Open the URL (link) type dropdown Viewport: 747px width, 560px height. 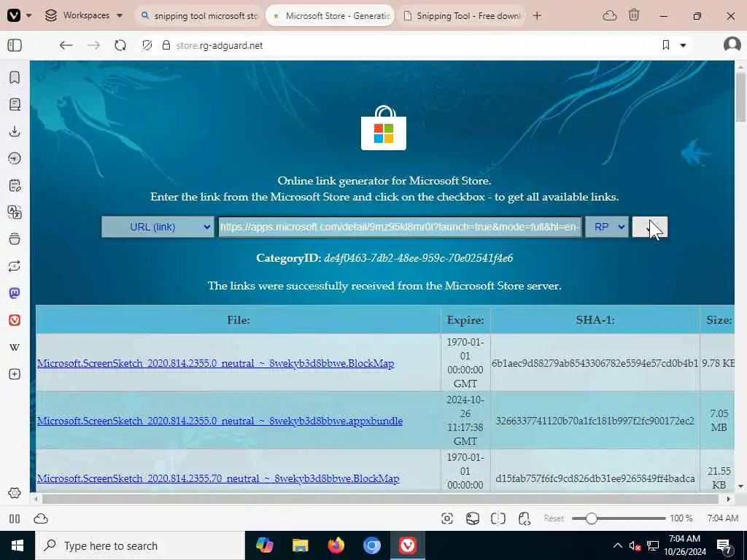(x=158, y=227)
